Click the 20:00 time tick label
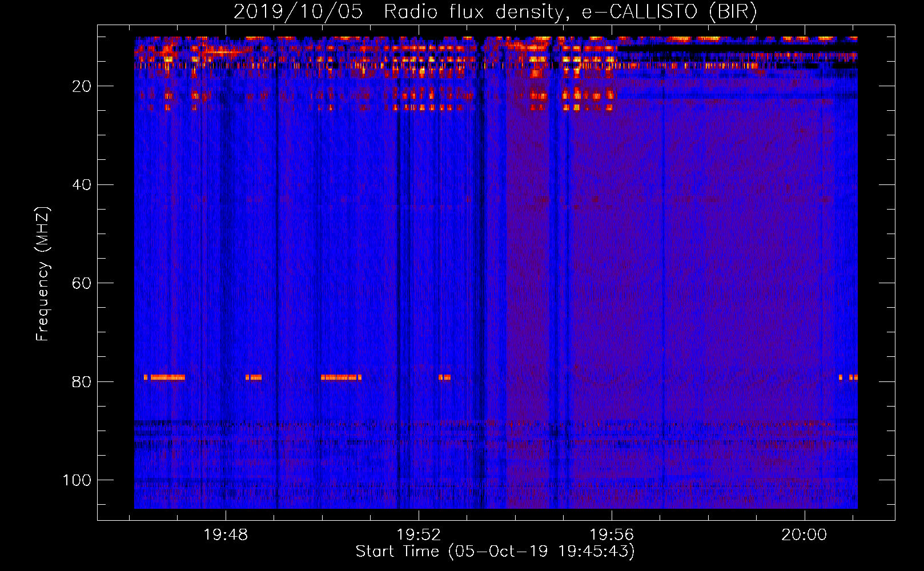This screenshot has width=924, height=571. point(804,535)
